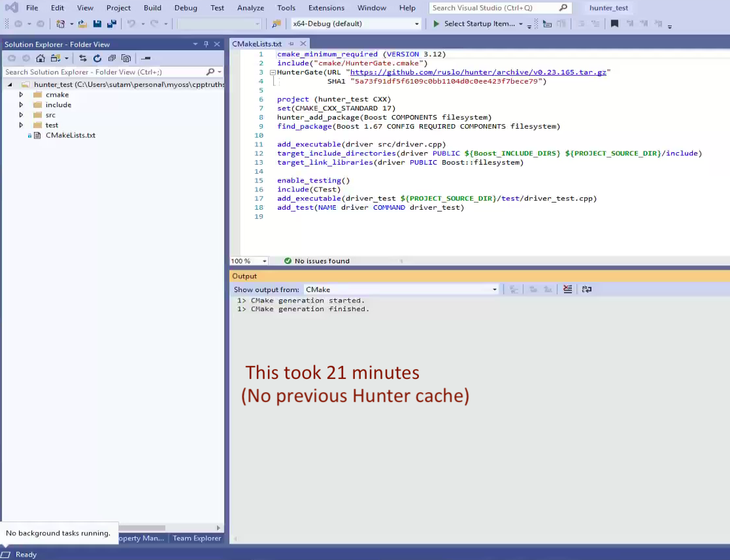Screen dimensions: 730x560
Task: Close the CMakeLists.txt editor tab
Action: click(x=303, y=43)
